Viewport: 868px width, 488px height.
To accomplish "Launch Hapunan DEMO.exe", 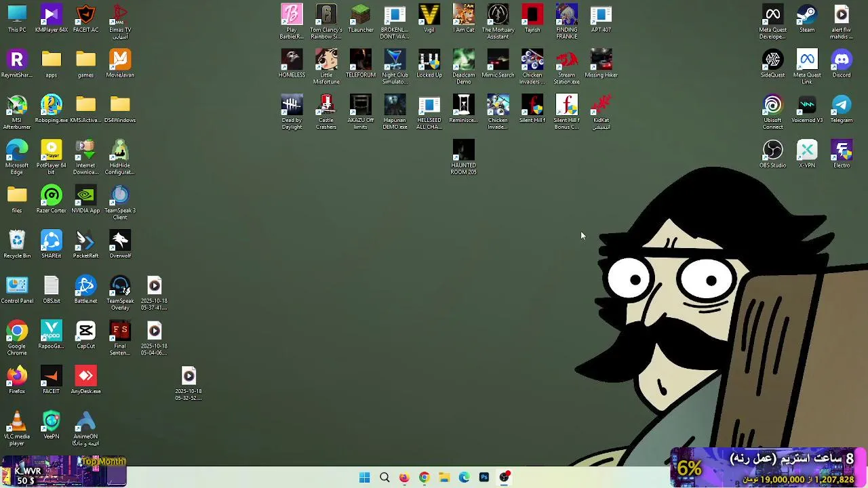I will pos(395,113).
